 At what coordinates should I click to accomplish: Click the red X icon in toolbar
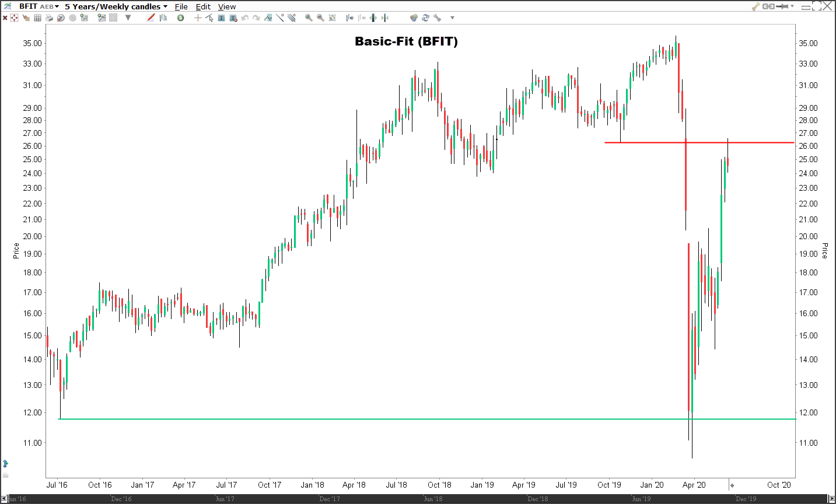[x=5, y=18]
